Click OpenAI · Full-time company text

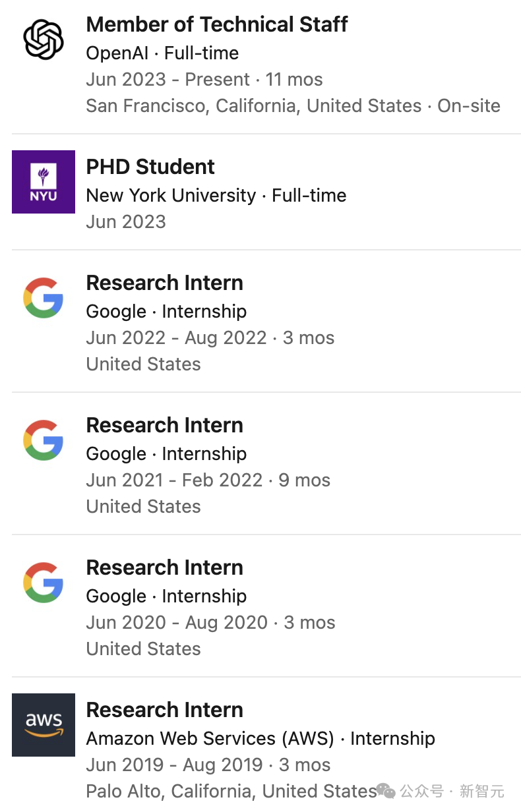click(162, 53)
